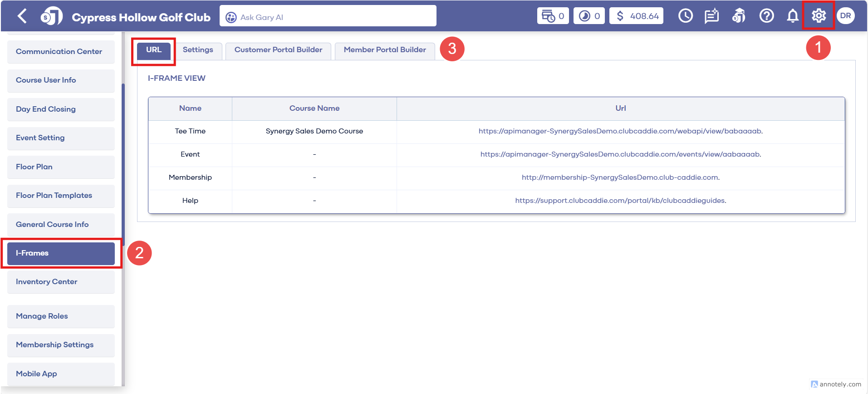Screen dimensions: 868x394
Task: Open the Customer Portal Builder tab
Action: point(278,50)
